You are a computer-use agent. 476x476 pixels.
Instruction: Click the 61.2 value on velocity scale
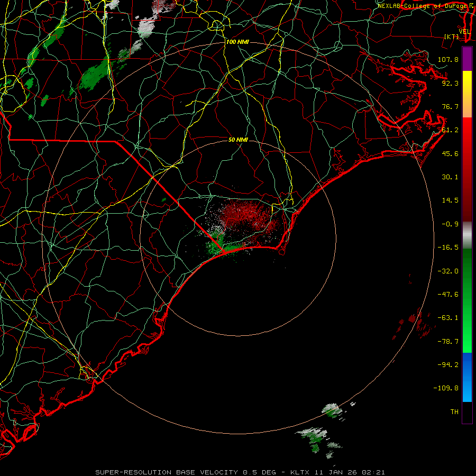[450, 130]
